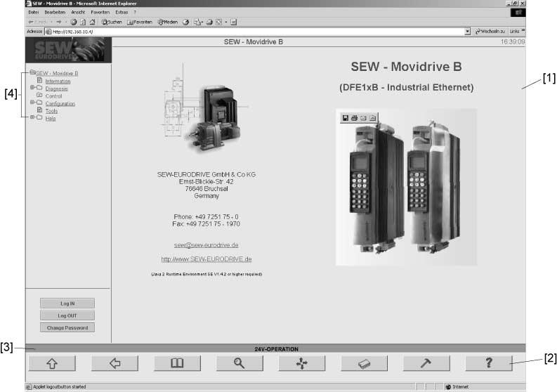Click the browser Stop button

pyautogui.click(x=74, y=22)
